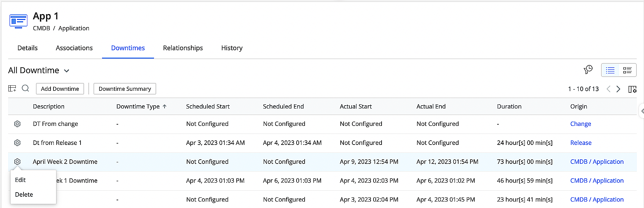This screenshot has height=208, width=644.
Task: Follow the Change origin link
Action: [581, 124]
